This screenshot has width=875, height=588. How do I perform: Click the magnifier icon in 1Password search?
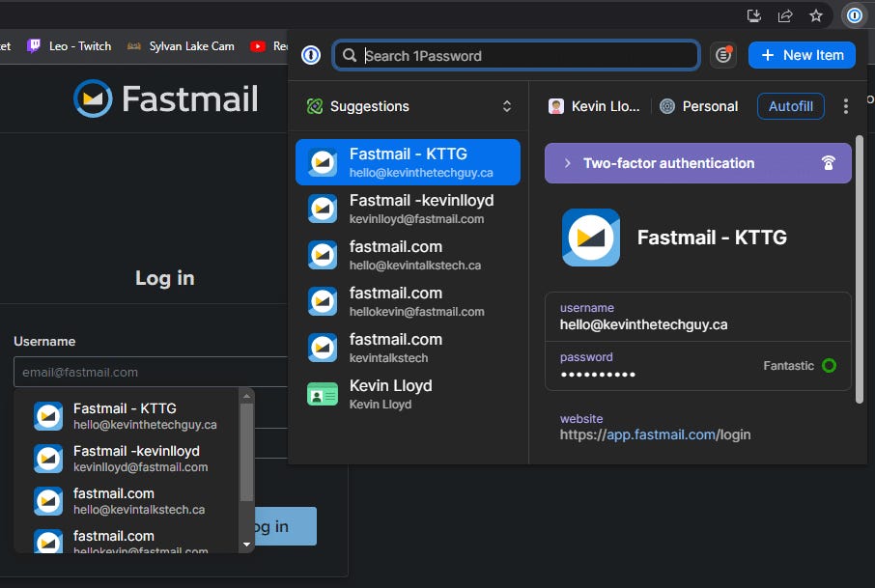coord(350,55)
